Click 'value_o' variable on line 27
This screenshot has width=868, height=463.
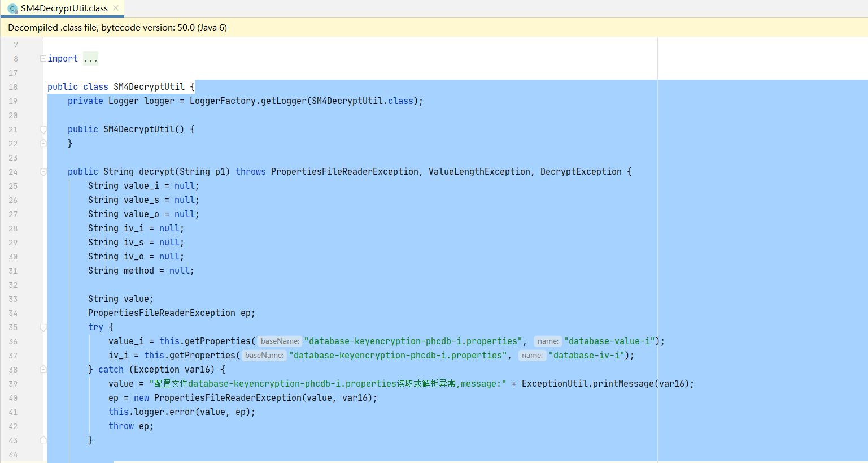click(141, 214)
